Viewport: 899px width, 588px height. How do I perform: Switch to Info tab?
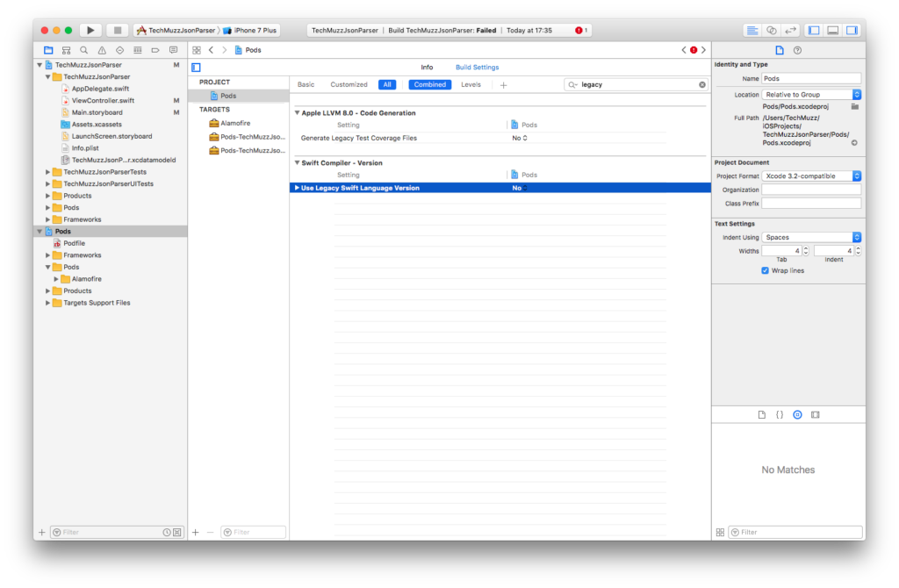427,68
